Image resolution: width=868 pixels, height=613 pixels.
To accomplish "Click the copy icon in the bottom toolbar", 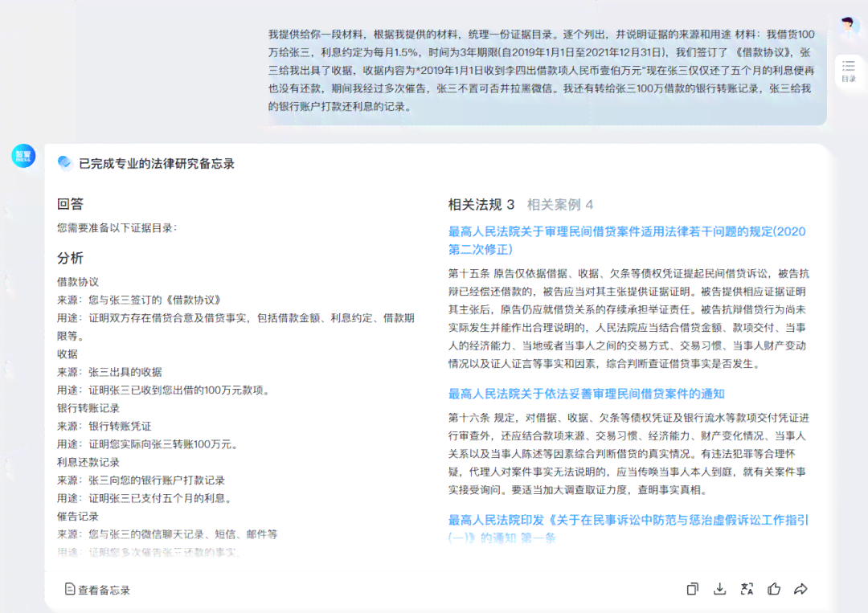I will pyautogui.click(x=692, y=589).
